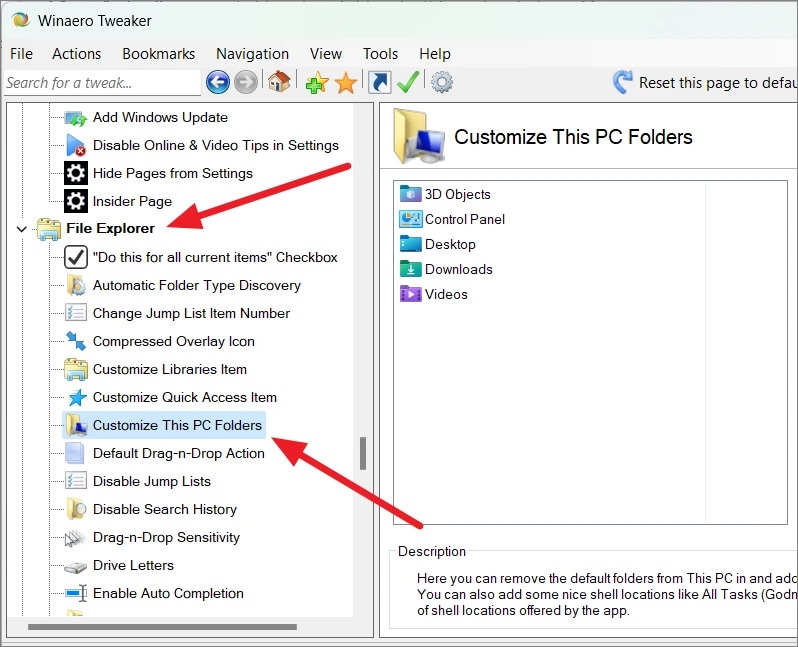798x647 pixels.
Task: Select Customize This PC Folders tree item
Action: (163, 425)
